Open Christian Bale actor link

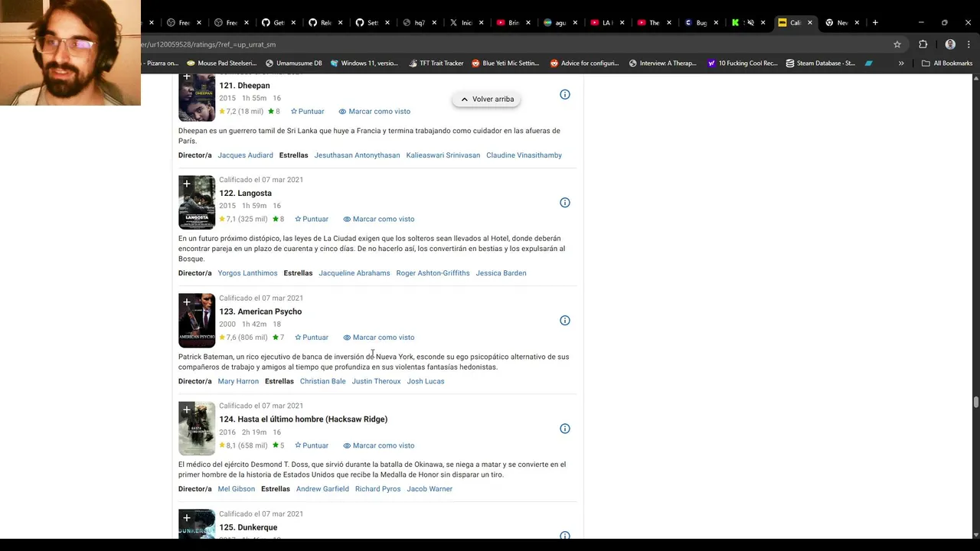pos(322,381)
